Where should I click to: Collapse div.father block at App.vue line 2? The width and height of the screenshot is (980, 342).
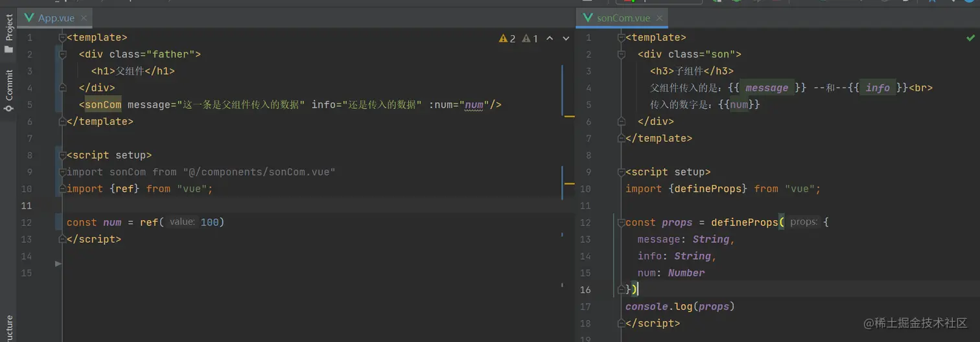(x=62, y=55)
